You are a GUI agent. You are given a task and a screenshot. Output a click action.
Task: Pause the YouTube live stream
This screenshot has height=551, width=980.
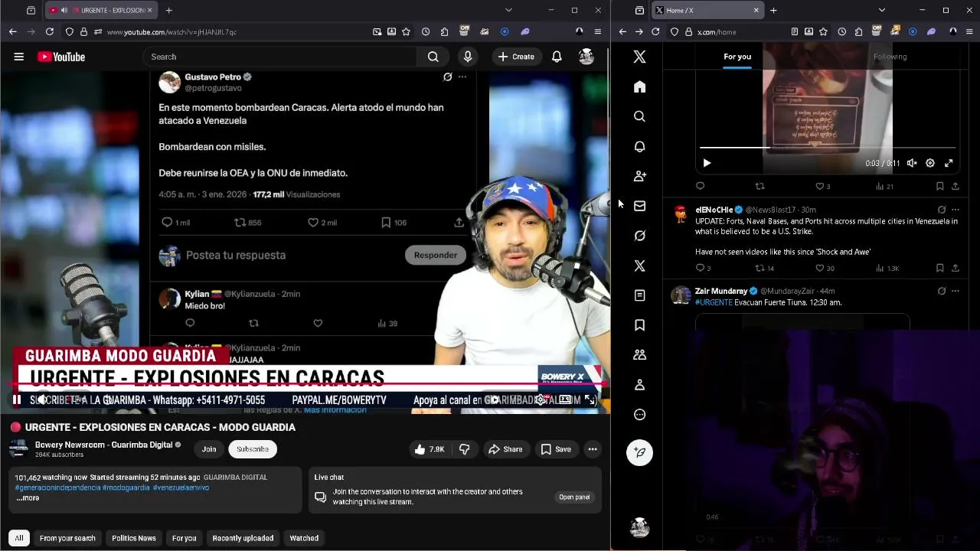click(x=16, y=399)
